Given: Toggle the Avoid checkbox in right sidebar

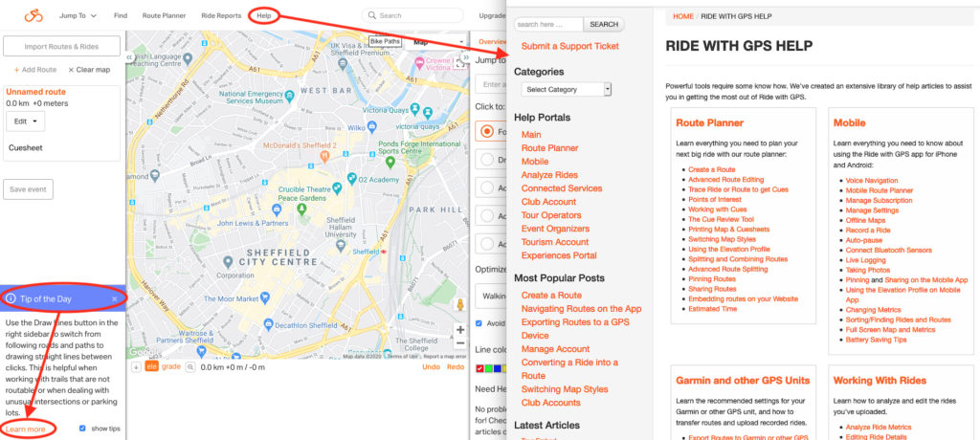Looking at the screenshot, I should coord(479,323).
